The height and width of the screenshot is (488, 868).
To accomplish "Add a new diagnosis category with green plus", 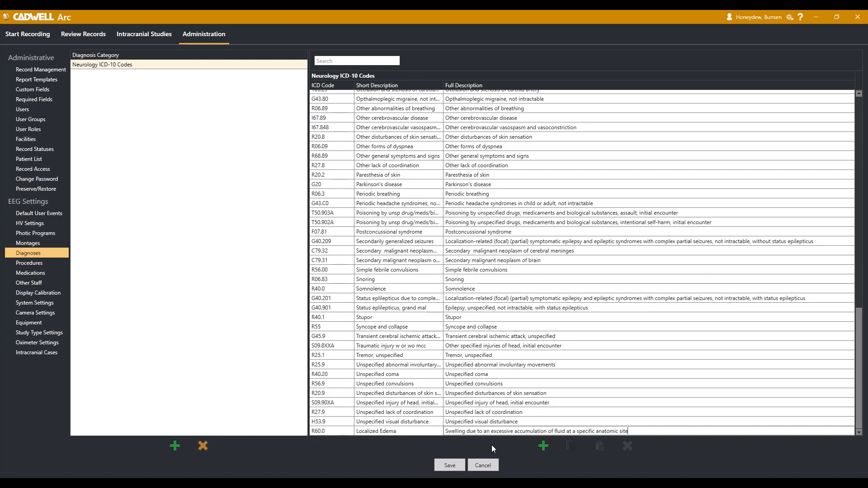I will pyautogui.click(x=175, y=446).
